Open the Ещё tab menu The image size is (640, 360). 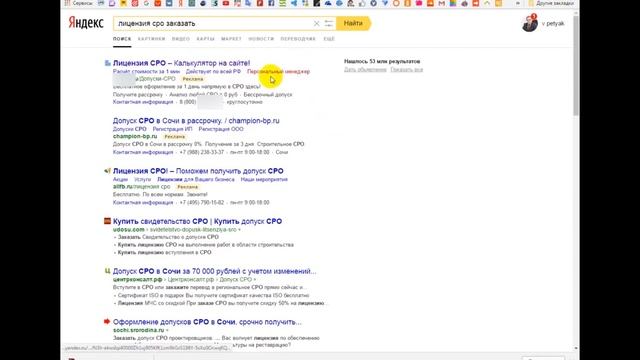(x=329, y=39)
